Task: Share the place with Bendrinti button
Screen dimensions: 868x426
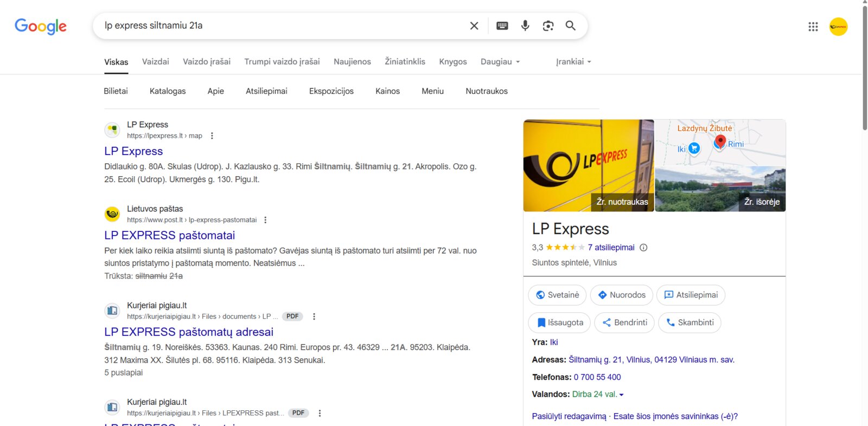Action: (624, 322)
